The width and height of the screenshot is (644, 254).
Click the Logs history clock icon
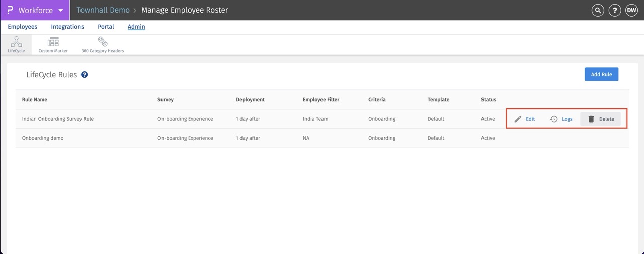tap(554, 119)
